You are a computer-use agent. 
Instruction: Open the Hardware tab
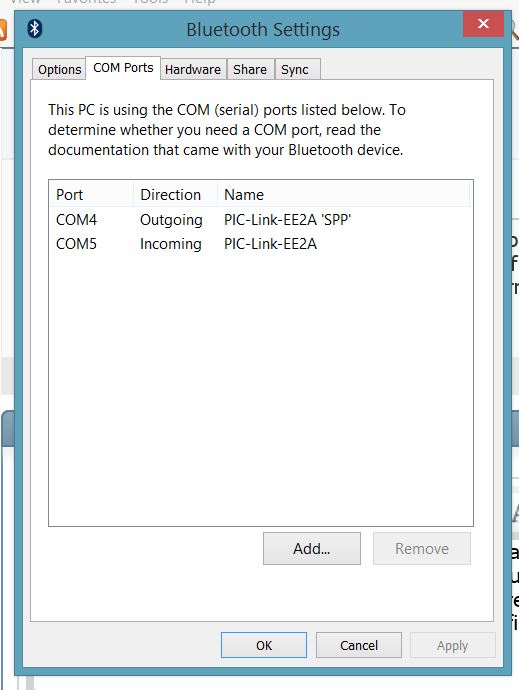coord(193,70)
